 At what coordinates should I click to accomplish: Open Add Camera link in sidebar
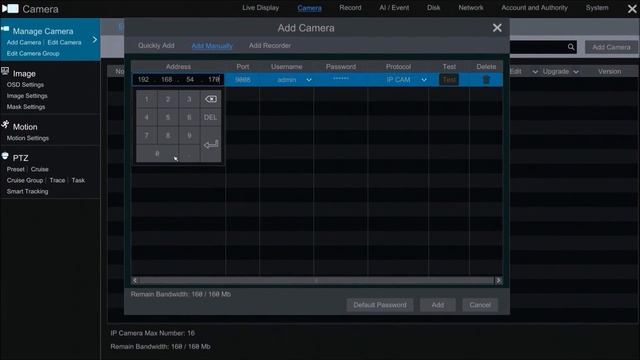[x=24, y=42]
